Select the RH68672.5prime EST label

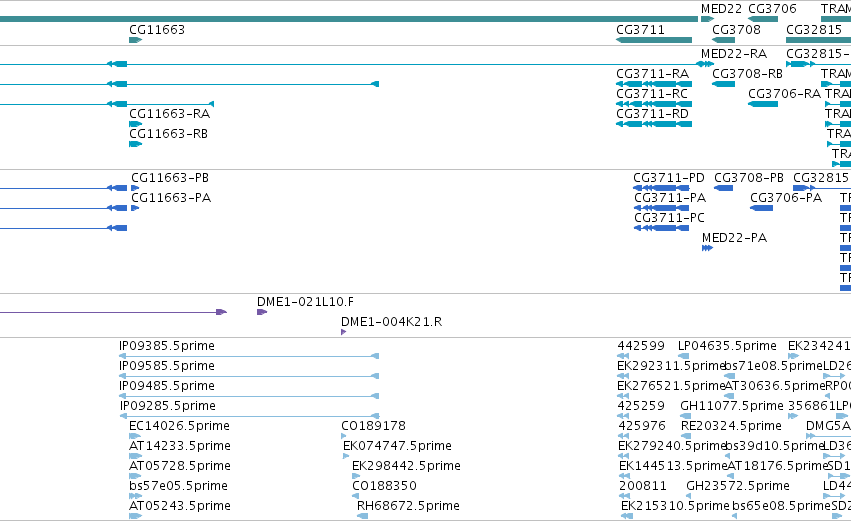(408, 506)
